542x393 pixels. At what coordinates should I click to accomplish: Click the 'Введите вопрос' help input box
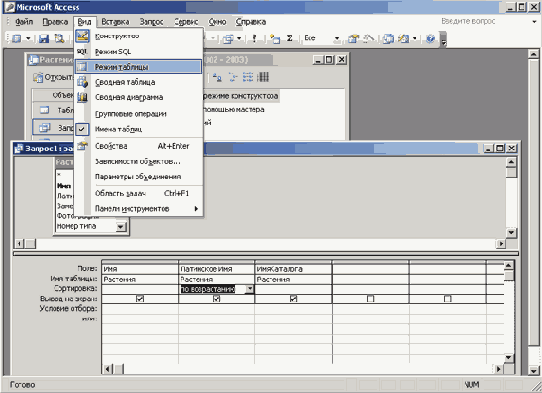coord(484,21)
